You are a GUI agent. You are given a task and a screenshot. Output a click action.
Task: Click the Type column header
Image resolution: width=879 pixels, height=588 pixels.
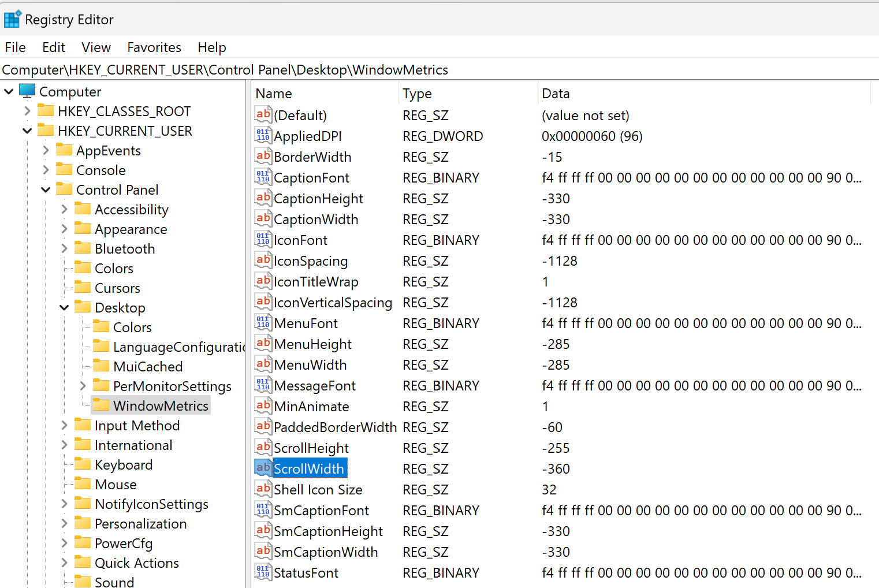[x=417, y=93]
